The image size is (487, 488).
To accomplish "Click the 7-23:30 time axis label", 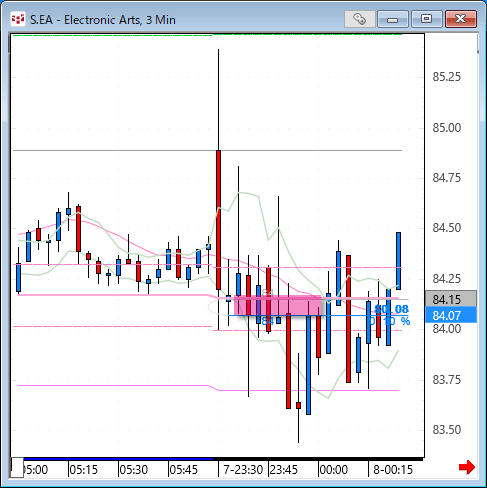I will 243,470.
